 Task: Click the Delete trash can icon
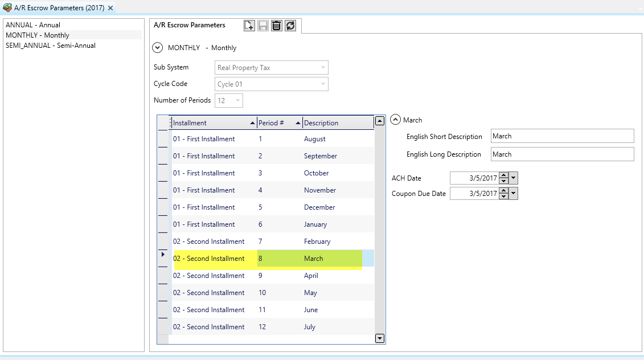coord(277,26)
